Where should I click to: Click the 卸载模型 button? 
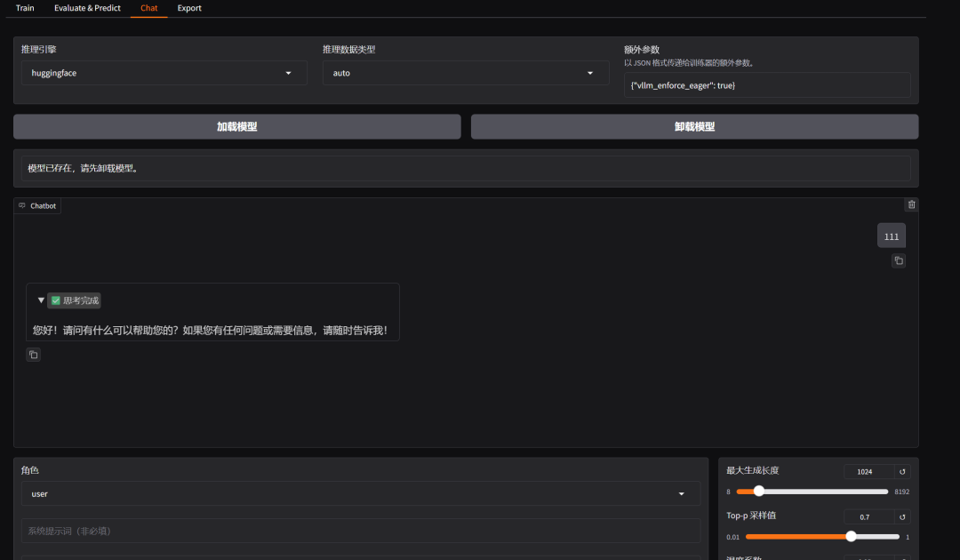pyautogui.click(x=694, y=127)
